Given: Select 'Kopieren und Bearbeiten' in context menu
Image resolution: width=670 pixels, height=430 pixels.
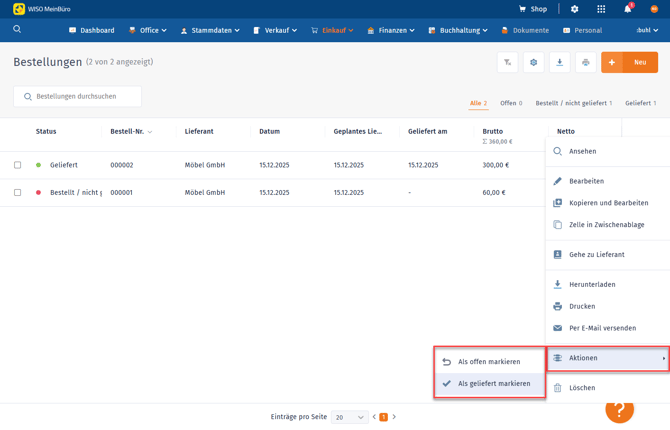Looking at the screenshot, I should pyautogui.click(x=608, y=203).
